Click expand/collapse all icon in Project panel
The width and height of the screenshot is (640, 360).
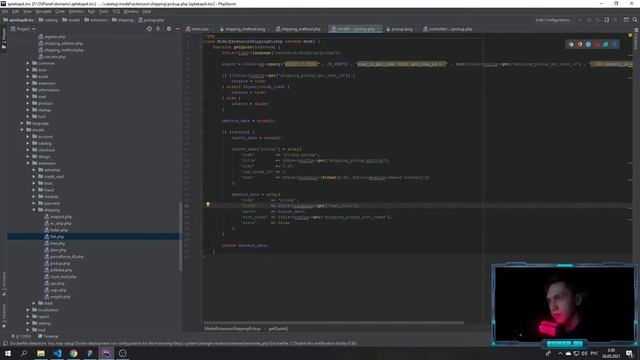pyautogui.click(x=158, y=29)
